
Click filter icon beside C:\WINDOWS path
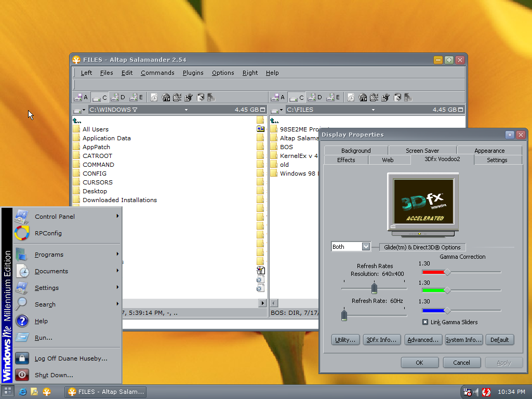click(135, 110)
